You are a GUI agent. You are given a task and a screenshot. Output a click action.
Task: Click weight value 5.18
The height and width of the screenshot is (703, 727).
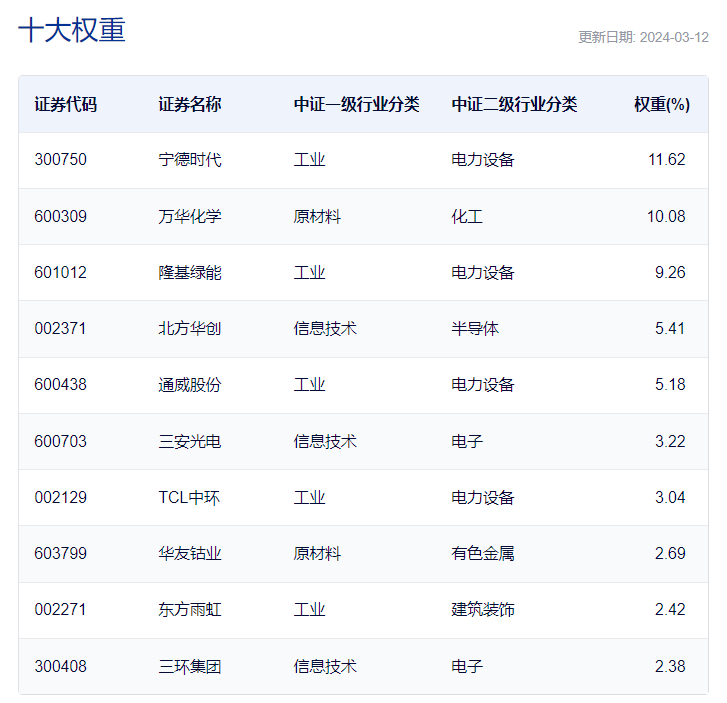670,384
